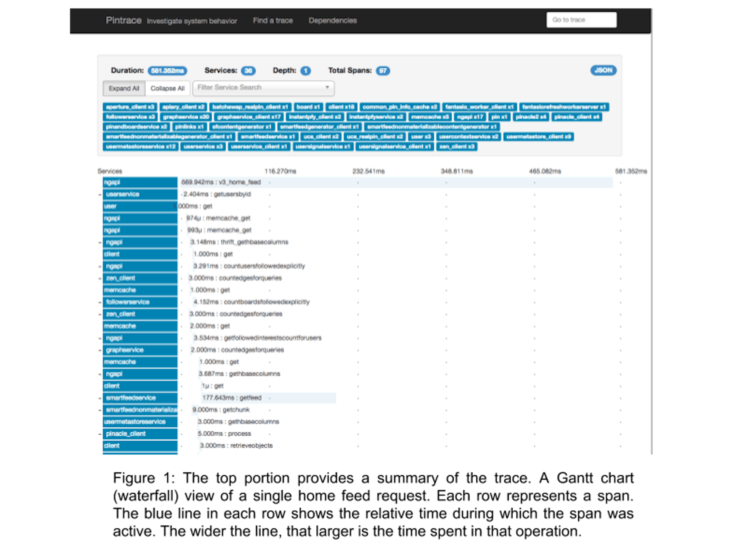Click the Collapse All button
Screen dimensions: 747x560
(x=168, y=88)
